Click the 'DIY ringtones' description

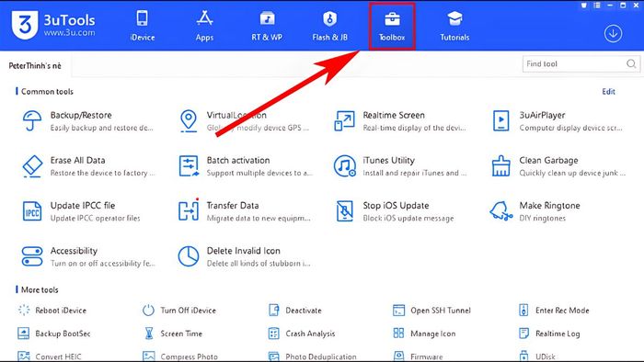pyautogui.click(x=542, y=218)
